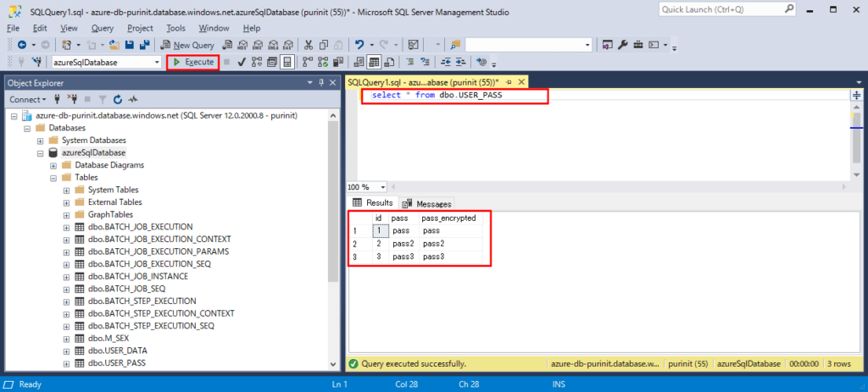Open the Tools menu
The height and width of the screenshot is (392, 868).
pyautogui.click(x=176, y=28)
